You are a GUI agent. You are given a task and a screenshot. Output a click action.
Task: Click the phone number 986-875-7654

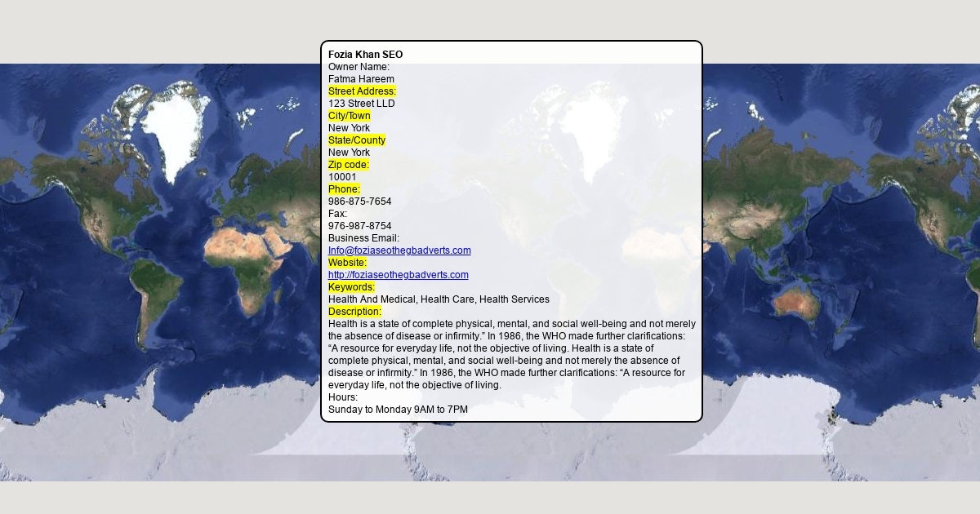[359, 202]
